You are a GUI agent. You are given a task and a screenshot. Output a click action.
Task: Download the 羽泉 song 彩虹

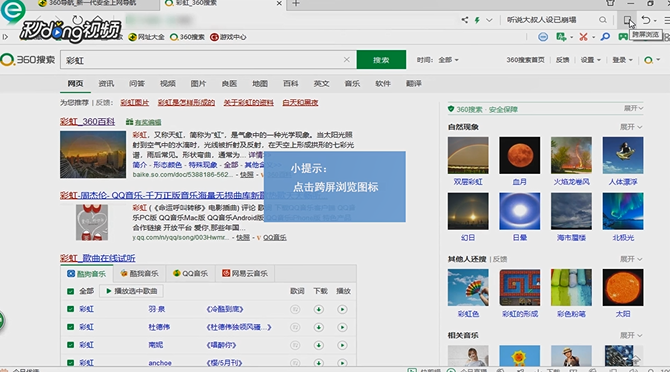pos(318,309)
